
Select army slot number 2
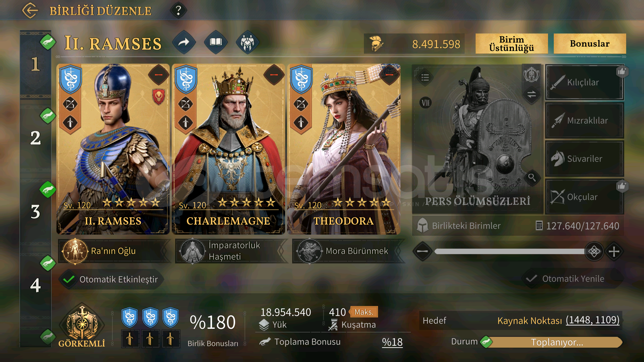(36, 138)
